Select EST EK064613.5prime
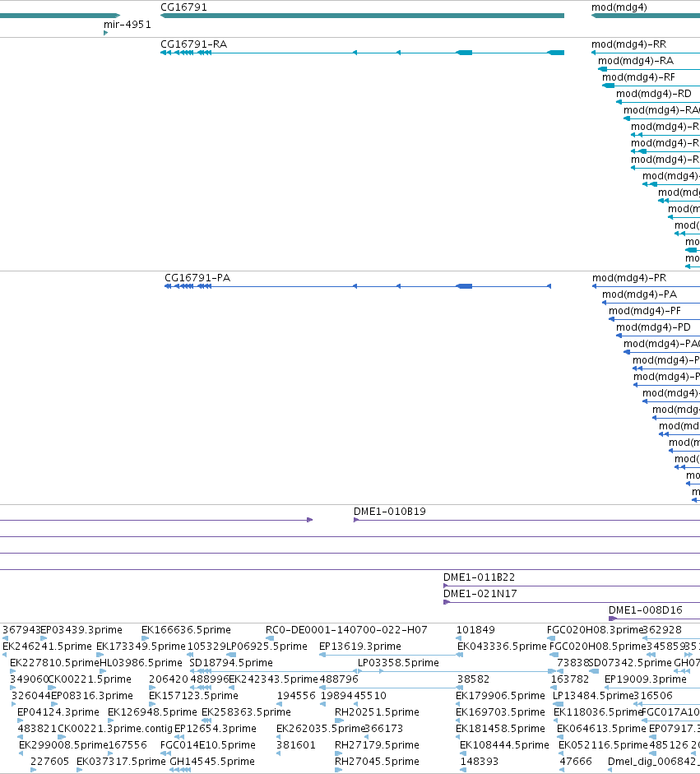The width and height of the screenshot is (700, 774). (x=602, y=729)
